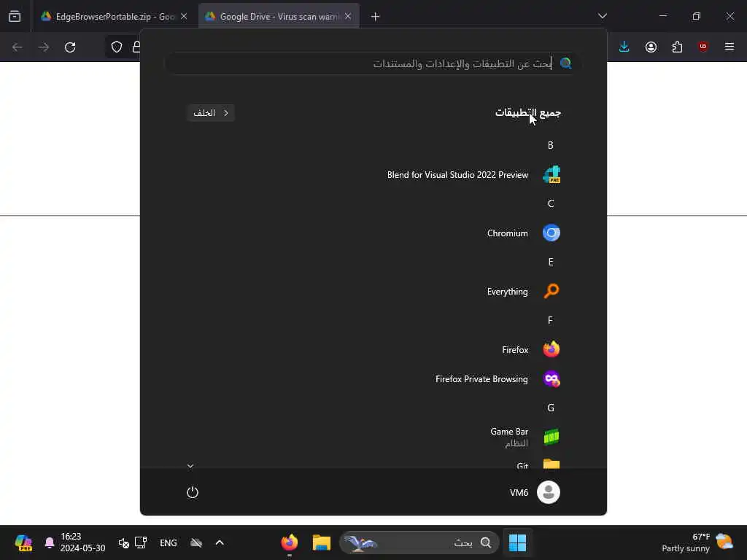Click the search magnifier icon in Start menu

tap(565, 63)
